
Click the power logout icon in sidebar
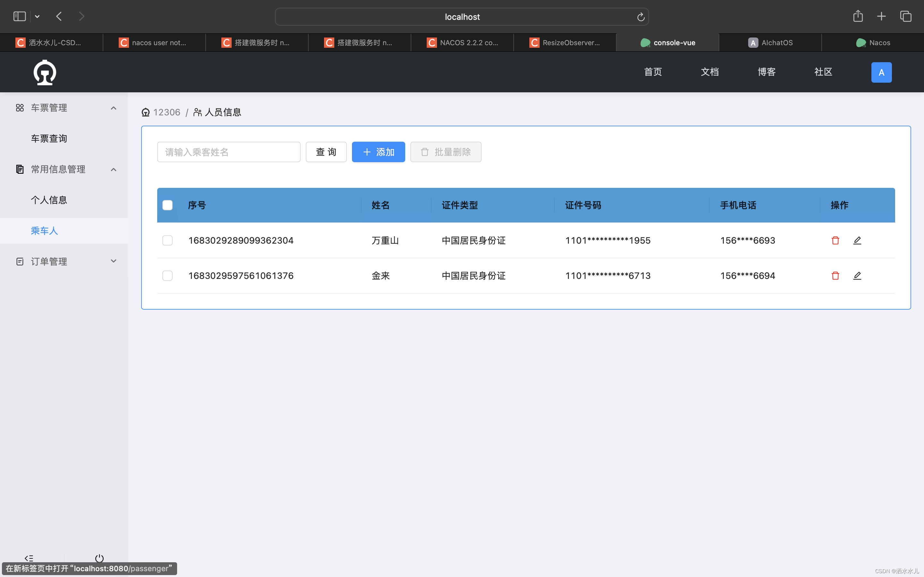coord(99,558)
